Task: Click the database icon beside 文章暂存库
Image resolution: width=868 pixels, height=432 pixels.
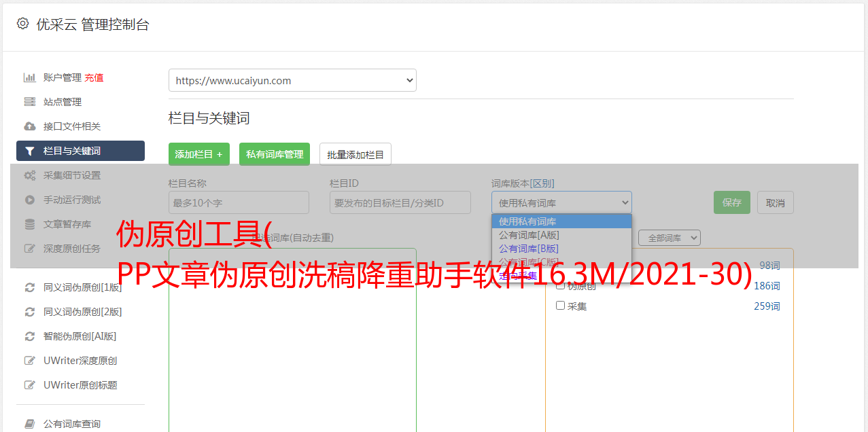Action: pos(30,224)
